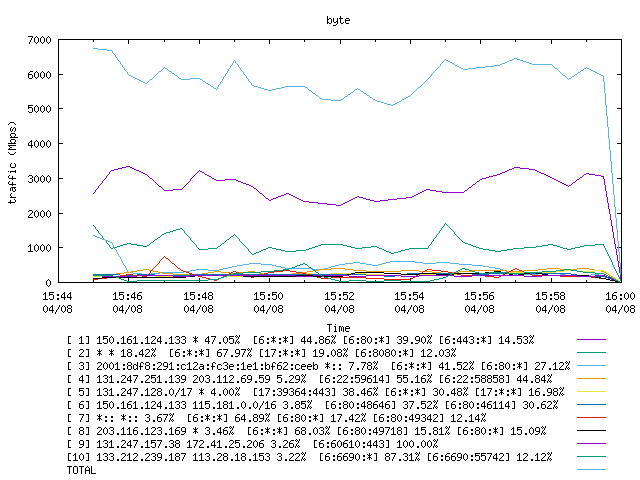
Task: Select legend entry [5] 131.247.128.0/17
Action: [316, 392]
